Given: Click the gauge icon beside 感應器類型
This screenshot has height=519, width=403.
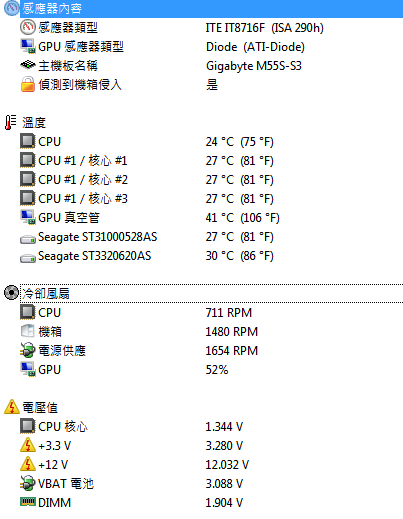Looking at the screenshot, I should coord(28,27).
